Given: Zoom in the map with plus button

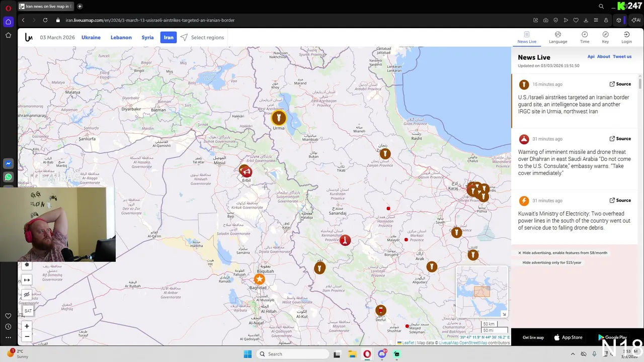Looking at the screenshot, I should 27,326.
